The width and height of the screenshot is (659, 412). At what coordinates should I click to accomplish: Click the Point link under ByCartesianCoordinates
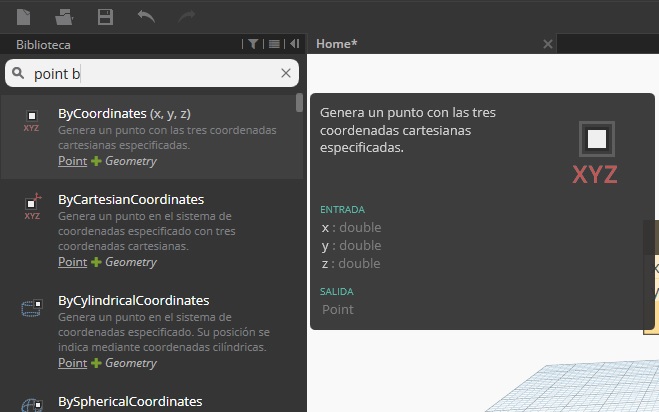pos(72,262)
